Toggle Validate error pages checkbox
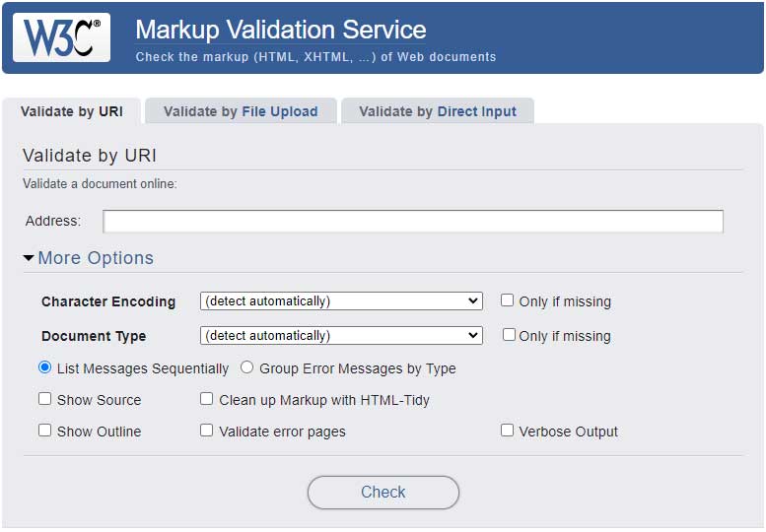This screenshot has height=532, width=766. (x=207, y=431)
